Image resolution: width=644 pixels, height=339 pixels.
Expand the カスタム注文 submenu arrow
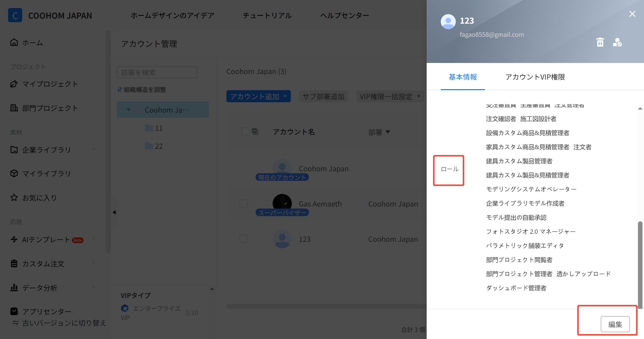pyautogui.click(x=94, y=263)
